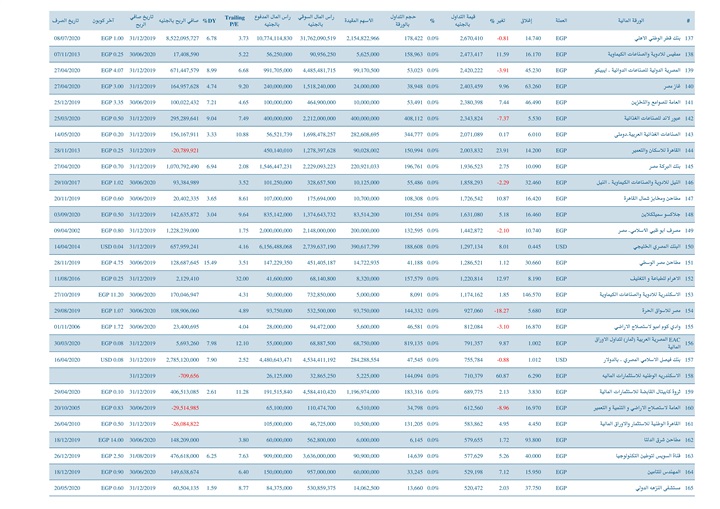Click payment date 08/07/2020
This screenshot has height=509, width=720.
67,39
